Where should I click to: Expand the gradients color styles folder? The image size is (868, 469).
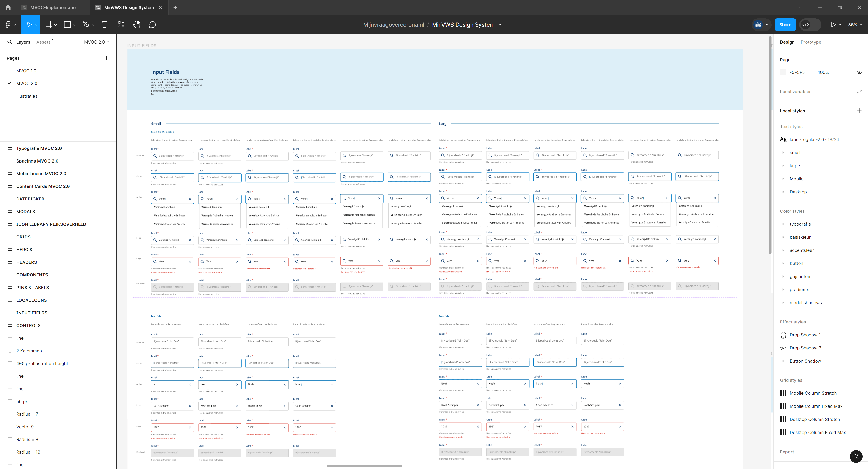783,290
